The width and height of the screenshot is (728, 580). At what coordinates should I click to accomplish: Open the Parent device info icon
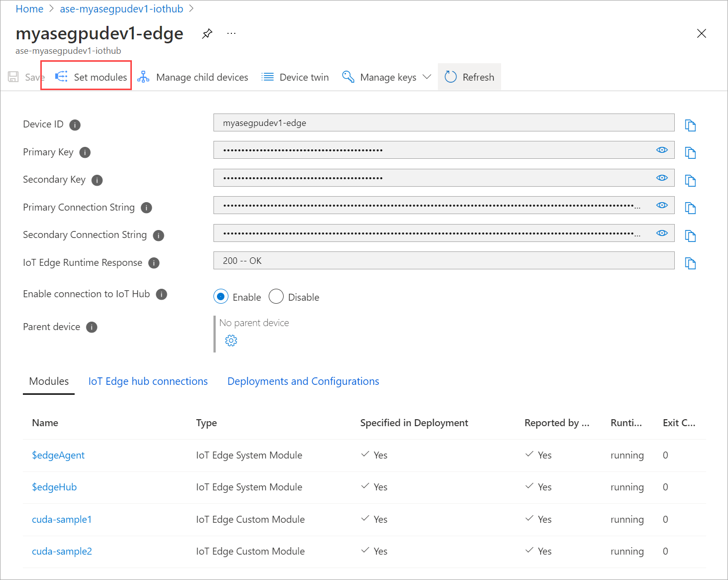(x=92, y=327)
